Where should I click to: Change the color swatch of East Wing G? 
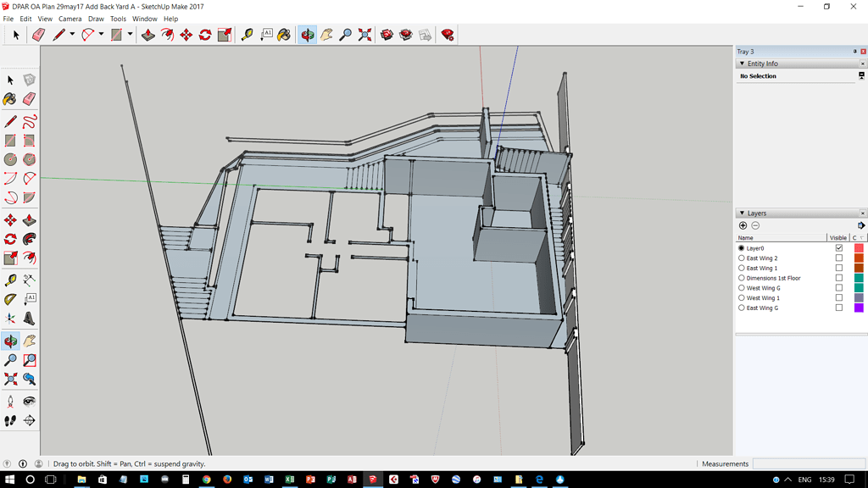[x=858, y=308]
